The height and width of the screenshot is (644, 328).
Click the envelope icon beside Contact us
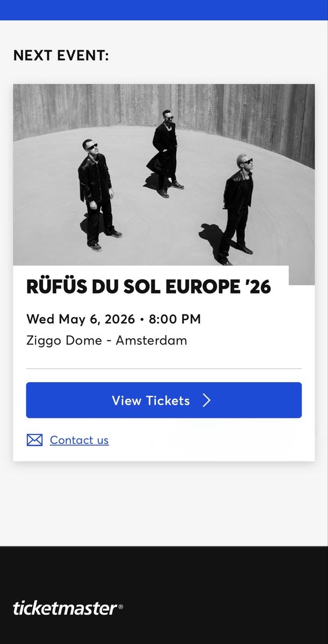[34, 440]
